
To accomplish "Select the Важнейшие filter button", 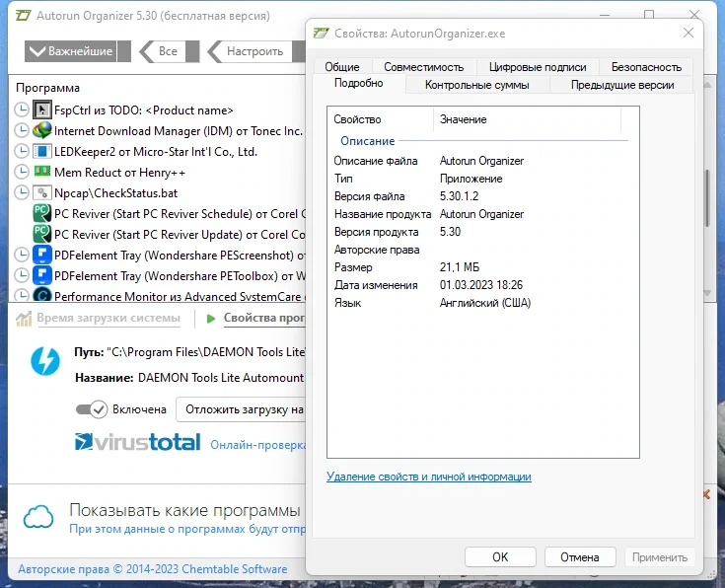I will click(x=71, y=51).
